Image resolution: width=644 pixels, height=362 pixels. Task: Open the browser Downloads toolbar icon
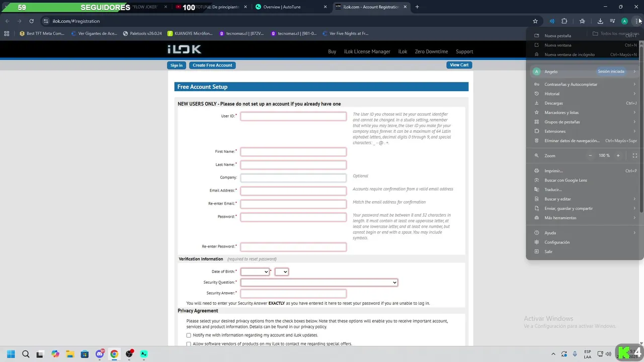click(600, 21)
